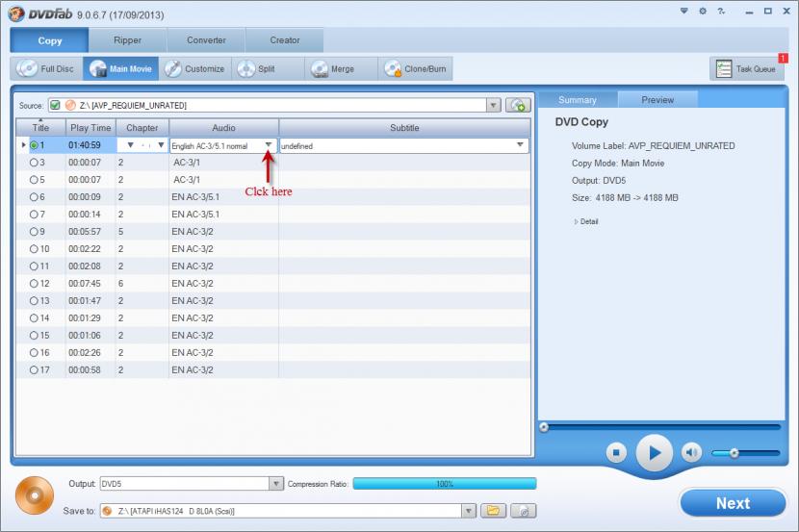Image resolution: width=799 pixels, height=532 pixels.
Task: Select Clone/Burn mode
Action: pos(415,68)
